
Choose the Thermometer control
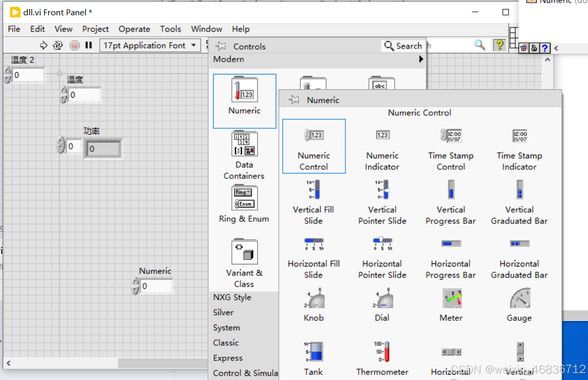(382, 358)
